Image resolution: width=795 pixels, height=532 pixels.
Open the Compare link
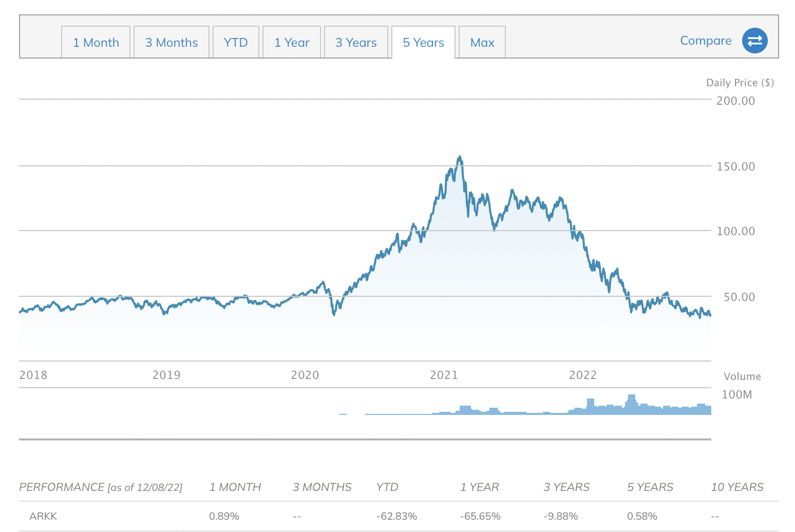pos(706,41)
